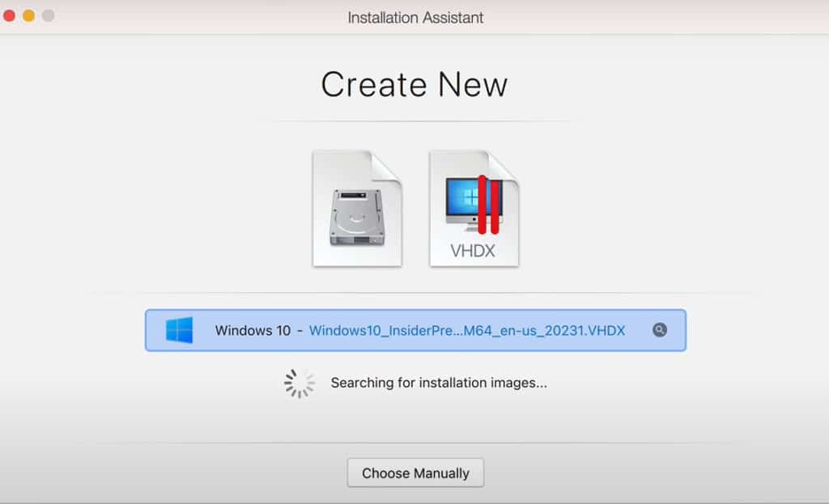The image size is (829, 504).
Task: Click the 'Windows 10' label in the row
Action: coord(253,331)
